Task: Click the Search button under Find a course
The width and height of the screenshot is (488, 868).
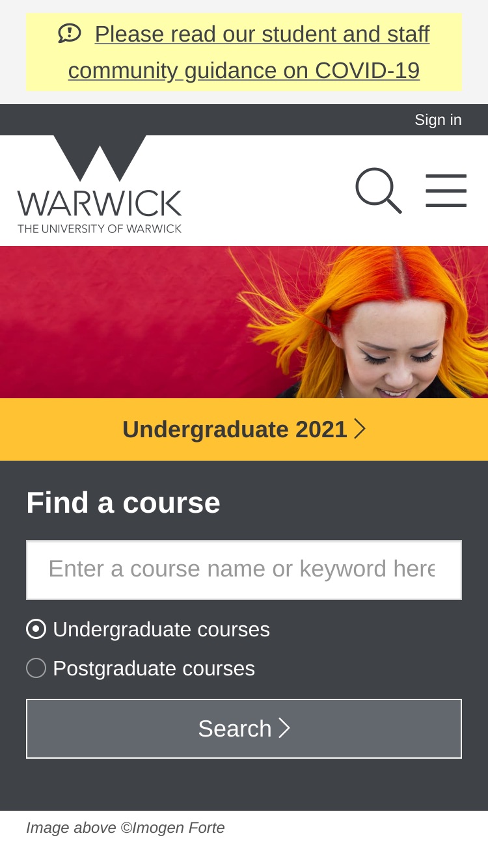Action: (x=244, y=729)
